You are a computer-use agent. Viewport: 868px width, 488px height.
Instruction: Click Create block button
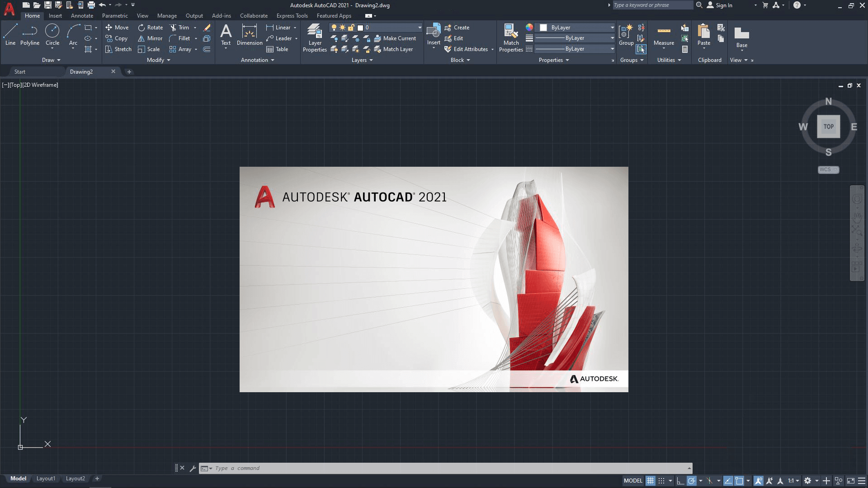click(457, 28)
